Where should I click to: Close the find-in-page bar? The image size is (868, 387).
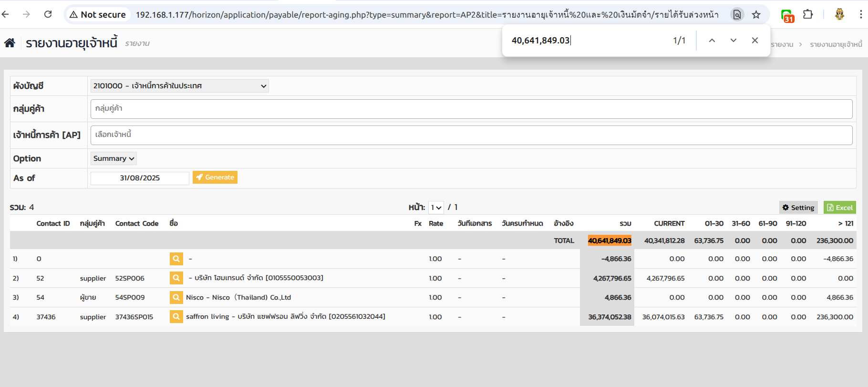(x=754, y=41)
